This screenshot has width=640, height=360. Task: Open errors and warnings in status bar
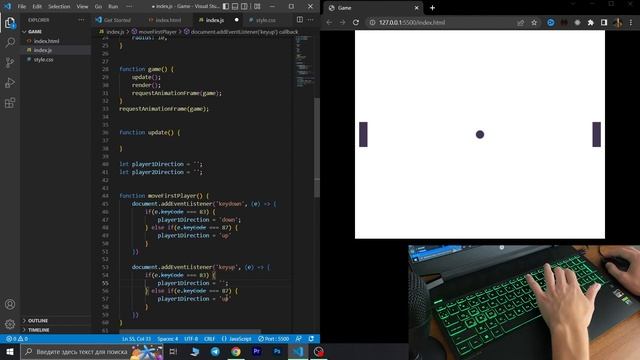click(17, 339)
